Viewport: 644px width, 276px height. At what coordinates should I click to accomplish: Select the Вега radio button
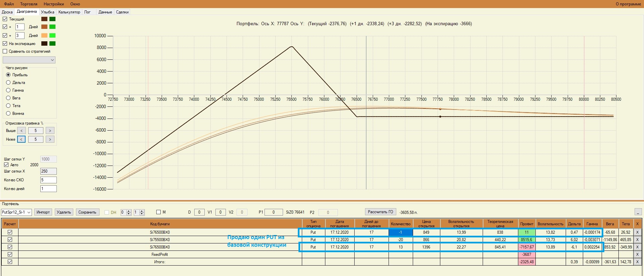pyautogui.click(x=8, y=98)
